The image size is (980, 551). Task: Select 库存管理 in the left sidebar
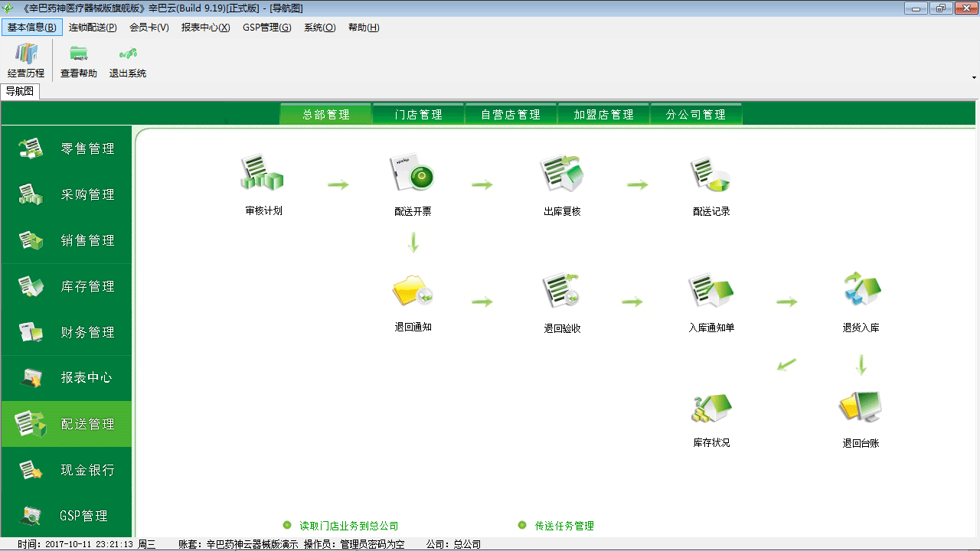click(67, 286)
